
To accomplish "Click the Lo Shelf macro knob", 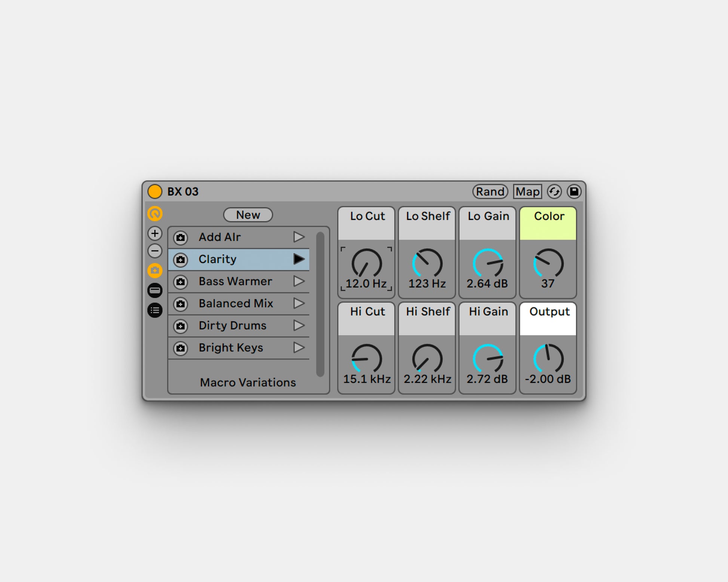I will 427,263.
